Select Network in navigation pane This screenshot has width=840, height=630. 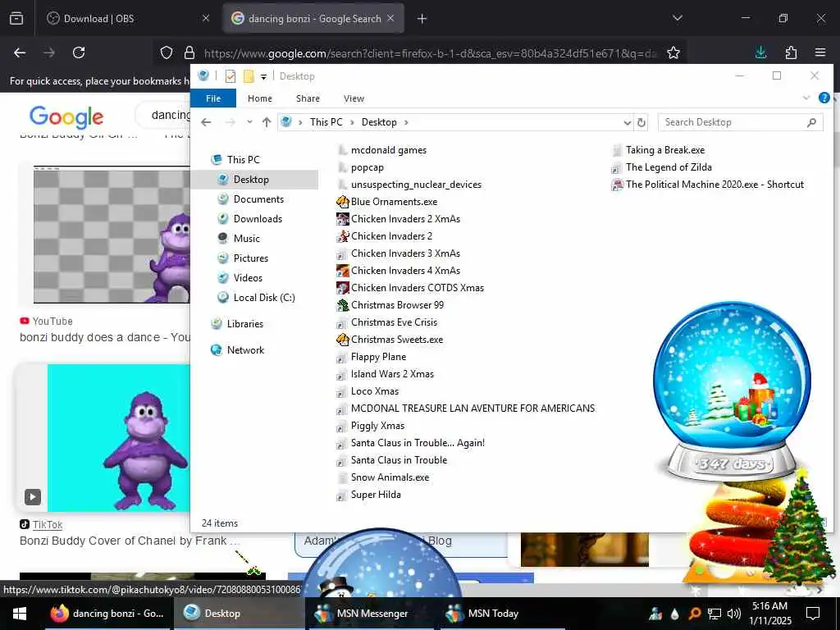[245, 349]
